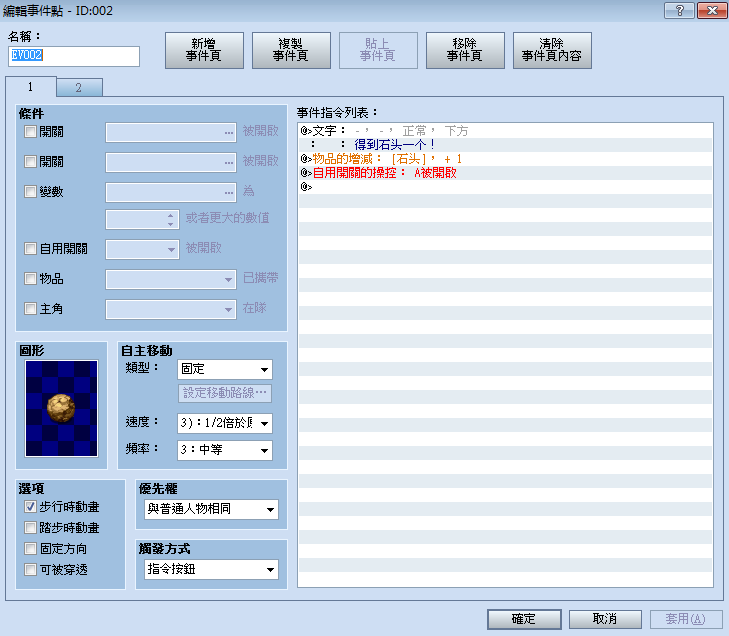The height and width of the screenshot is (636, 729).
Task: Click the 新增事件頁 button
Action: coord(204,50)
